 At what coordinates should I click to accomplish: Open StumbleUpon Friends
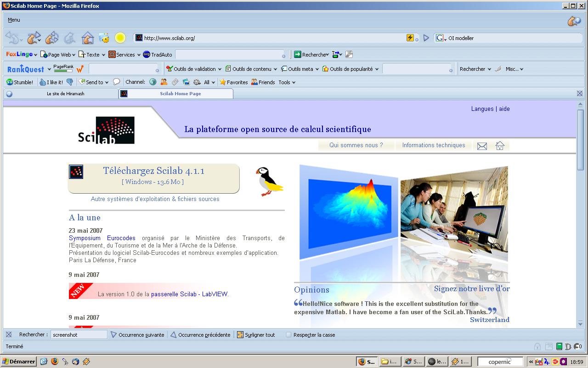pos(263,82)
